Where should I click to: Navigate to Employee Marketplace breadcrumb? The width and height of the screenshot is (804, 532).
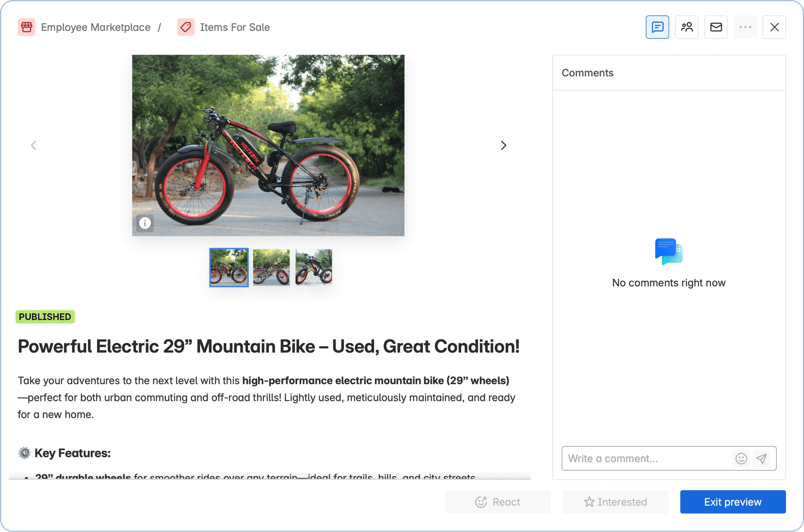[x=96, y=27]
